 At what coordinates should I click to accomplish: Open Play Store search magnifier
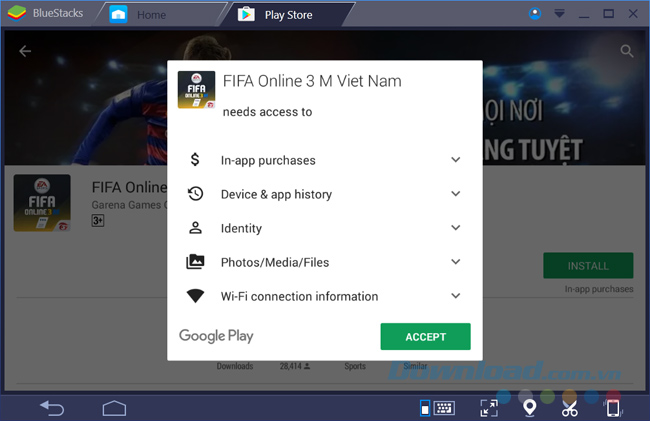click(626, 51)
